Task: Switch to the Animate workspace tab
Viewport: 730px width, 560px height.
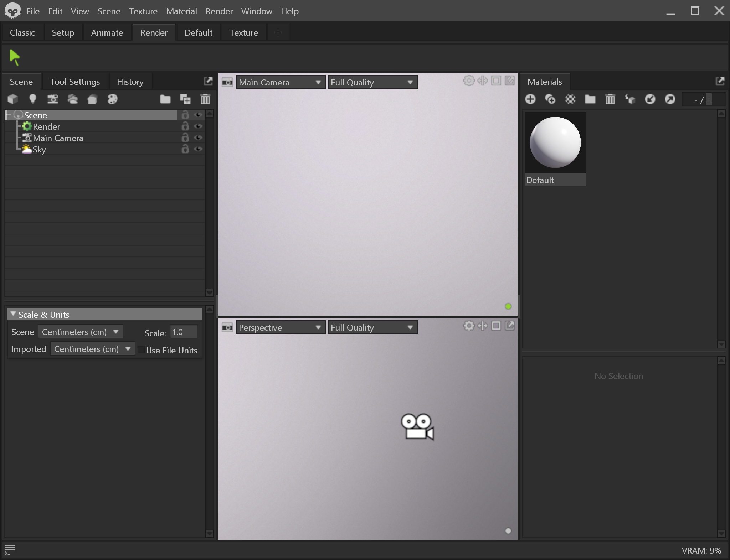Action: click(107, 33)
